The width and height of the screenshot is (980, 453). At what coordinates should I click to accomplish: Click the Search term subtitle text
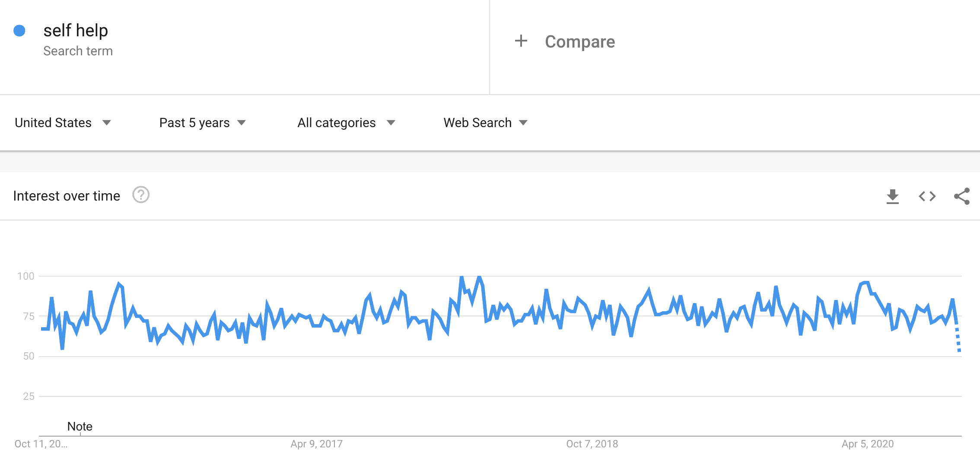coord(78,51)
